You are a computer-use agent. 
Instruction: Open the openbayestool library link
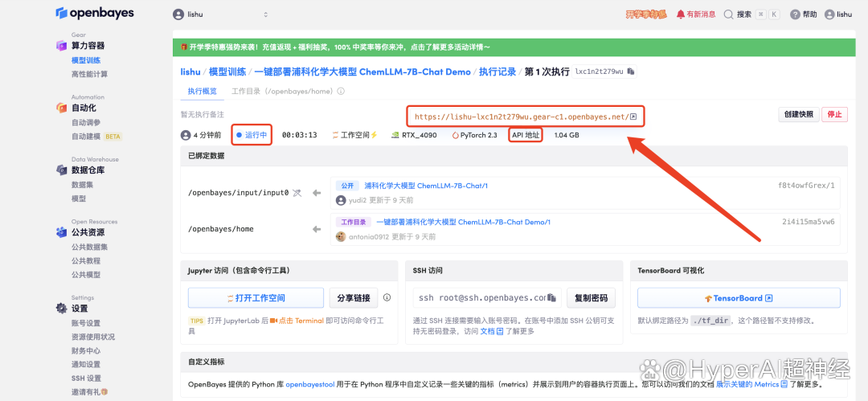pos(310,384)
